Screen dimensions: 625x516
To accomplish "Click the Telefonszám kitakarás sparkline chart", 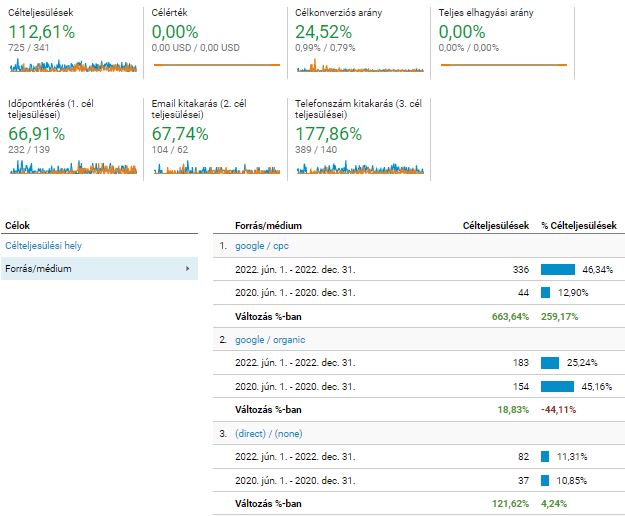I will [360, 167].
